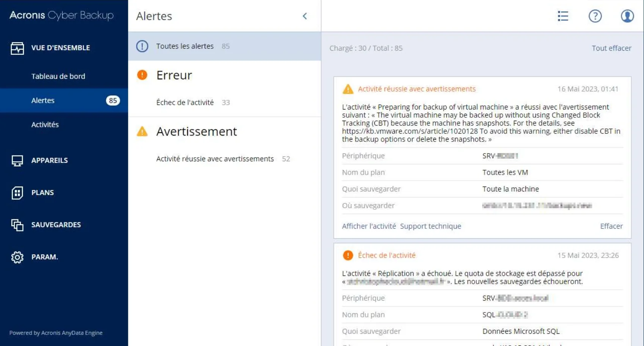Viewport: 644px width, 346px height.
Task: Click warning triangle on first alert card
Action: [348, 89]
